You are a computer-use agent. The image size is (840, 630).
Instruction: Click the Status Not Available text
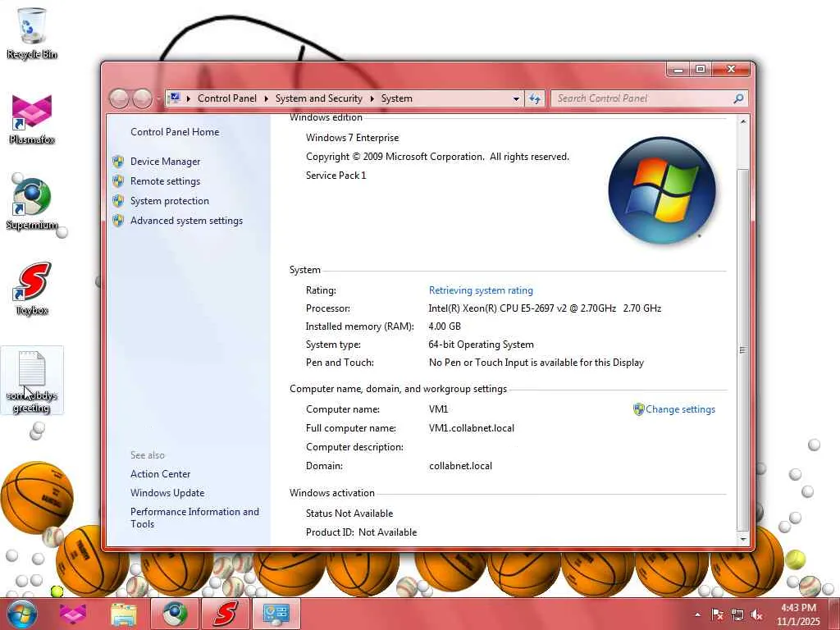pos(349,514)
